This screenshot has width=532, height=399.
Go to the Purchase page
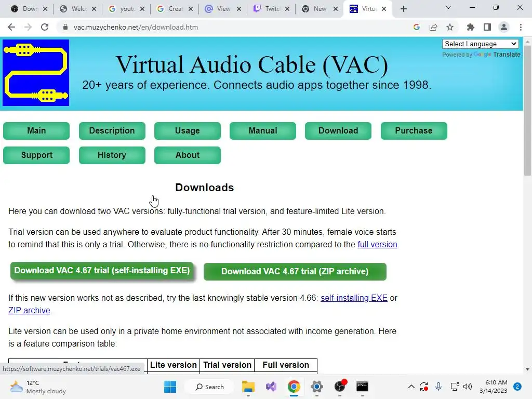pos(414,131)
